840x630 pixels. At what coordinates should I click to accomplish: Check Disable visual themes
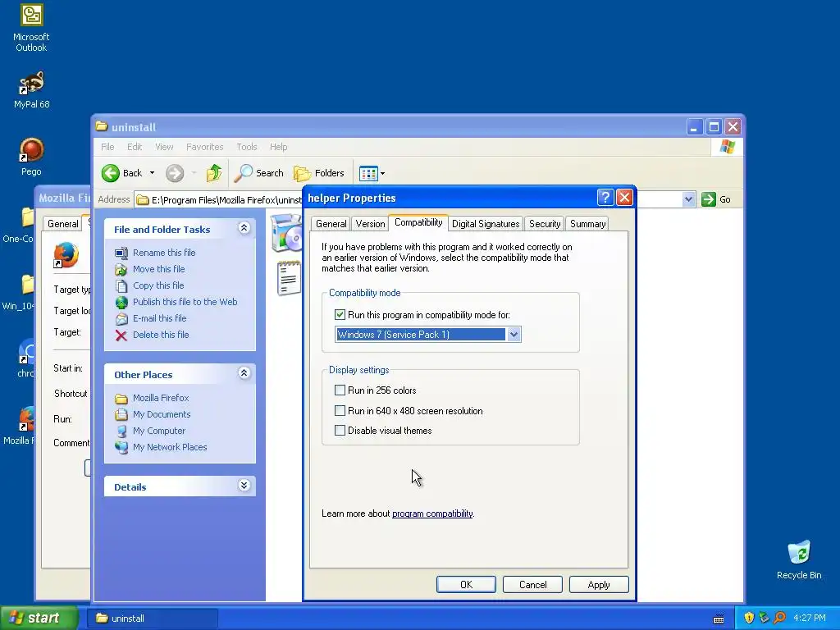click(340, 430)
